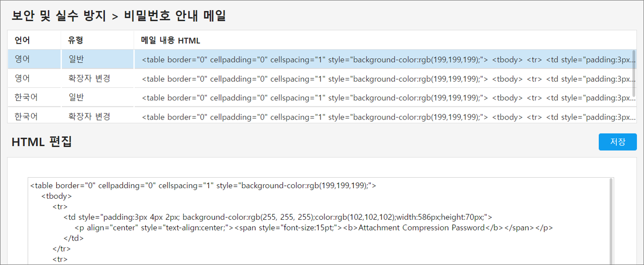Sort by the 언어 column header
Image resolution: width=644 pixels, height=265 pixels.
point(22,40)
